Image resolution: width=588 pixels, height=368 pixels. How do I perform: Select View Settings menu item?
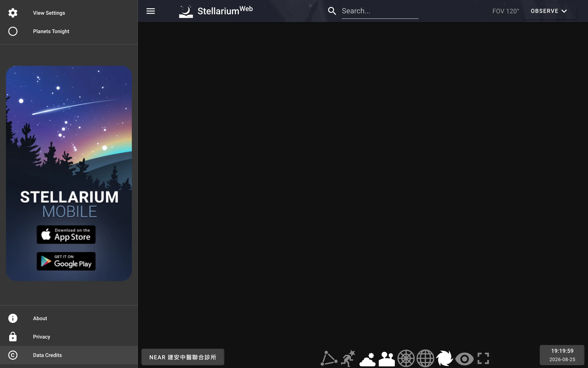click(69, 13)
